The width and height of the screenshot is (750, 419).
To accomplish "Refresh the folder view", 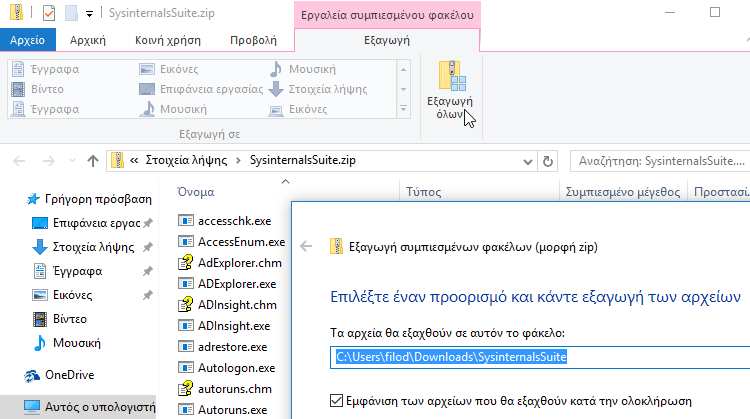I will coord(548,161).
